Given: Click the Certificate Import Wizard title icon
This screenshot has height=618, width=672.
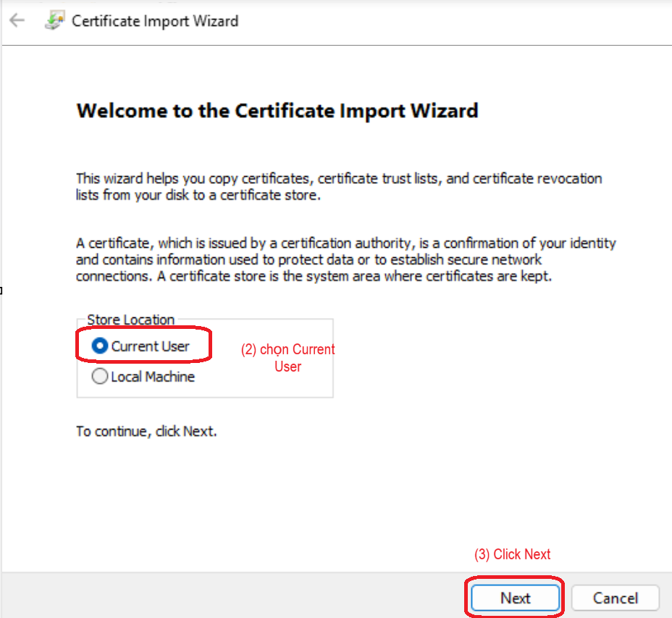Looking at the screenshot, I should pyautogui.click(x=54, y=21).
